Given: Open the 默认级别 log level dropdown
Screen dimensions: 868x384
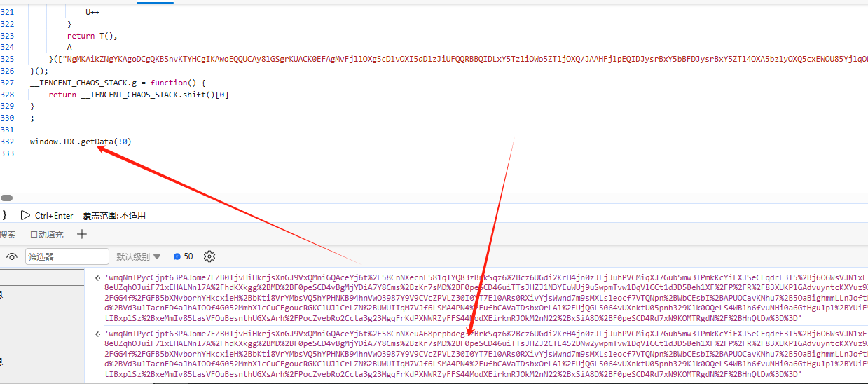Looking at the screenshot, I should click(138, 256).
